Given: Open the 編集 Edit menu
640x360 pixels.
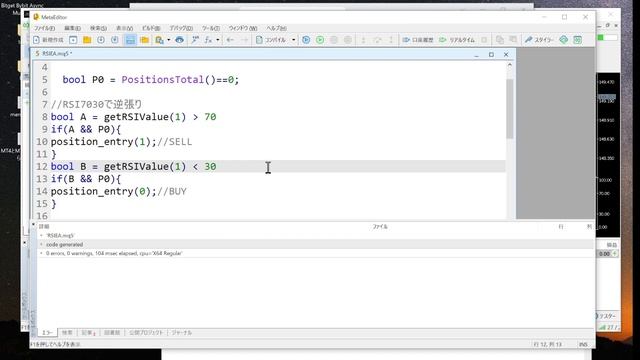Looking at the screenshot, I should 72,28.
